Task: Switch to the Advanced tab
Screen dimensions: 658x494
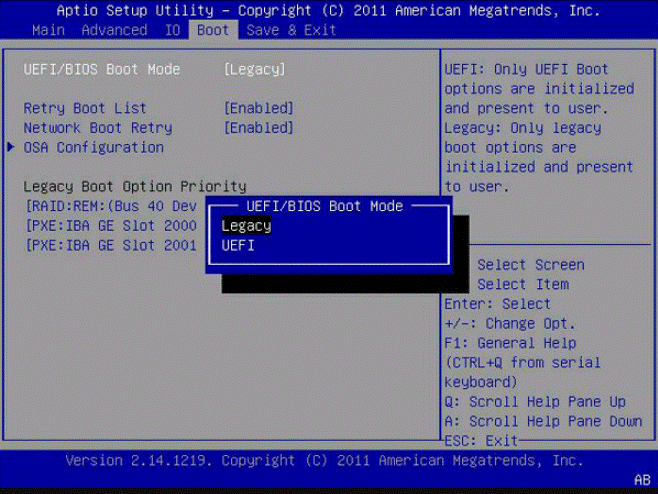Action: [x=114, y=30]
